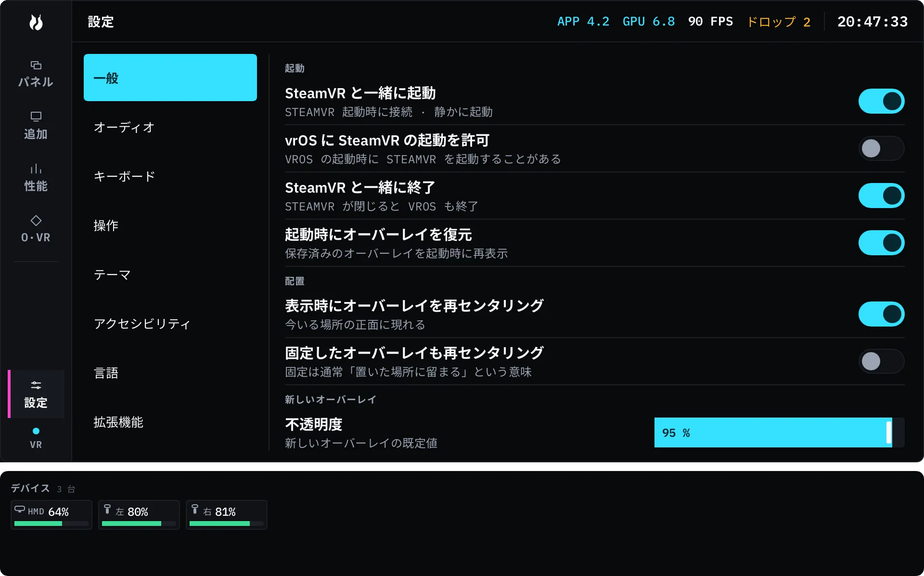Click the HMD battery device chip
924x576 pixels.
[51, 515]
